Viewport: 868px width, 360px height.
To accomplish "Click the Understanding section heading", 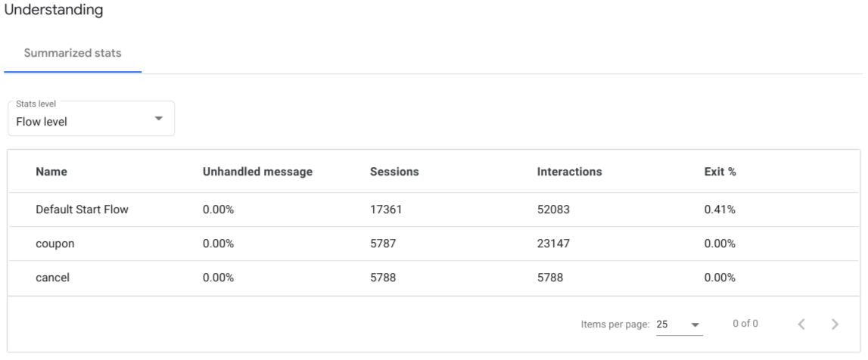I will tap(54, 11).
